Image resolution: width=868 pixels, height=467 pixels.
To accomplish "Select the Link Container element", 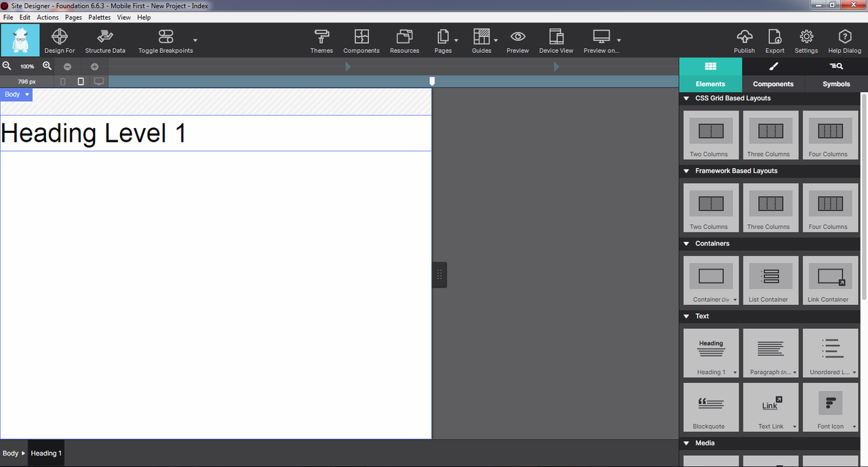I will [830, 280].
